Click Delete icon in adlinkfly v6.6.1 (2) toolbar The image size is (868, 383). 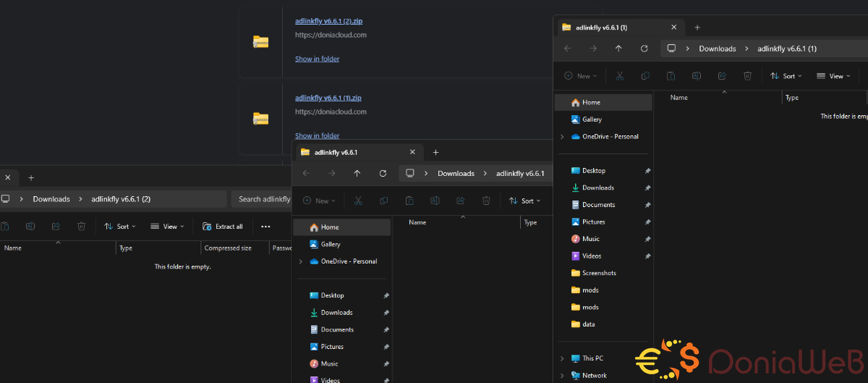pyautogui.click(x=82, y=227)
